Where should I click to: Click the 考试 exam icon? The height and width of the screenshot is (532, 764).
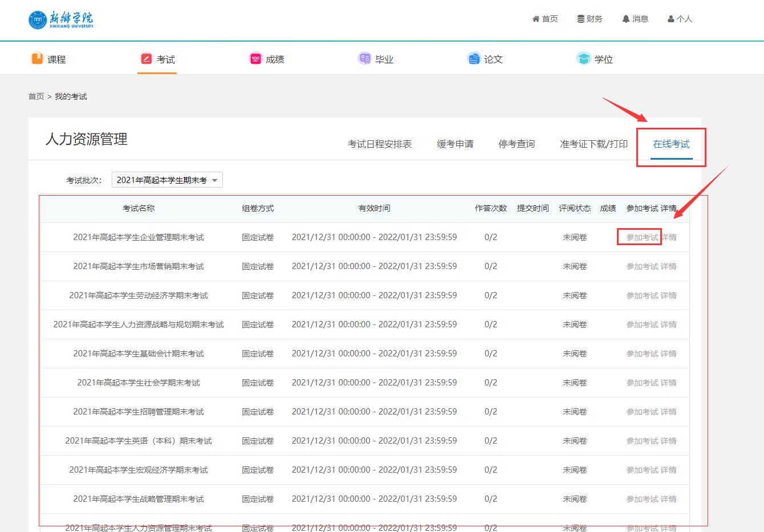[147, 59]
